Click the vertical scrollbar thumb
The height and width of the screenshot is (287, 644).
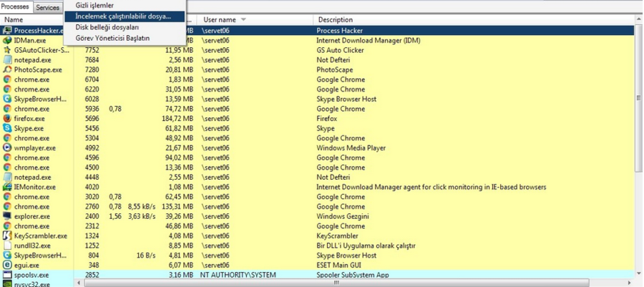pos(638,99)
